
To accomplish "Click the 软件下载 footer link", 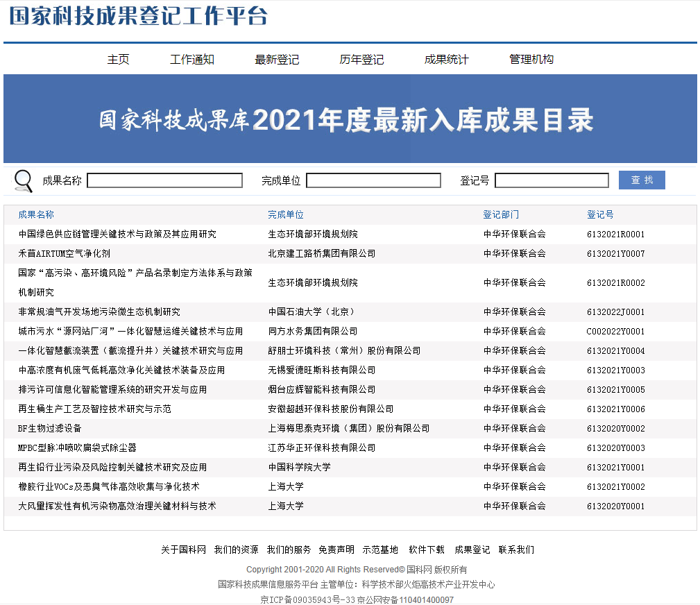I will [x=427, y=550].
